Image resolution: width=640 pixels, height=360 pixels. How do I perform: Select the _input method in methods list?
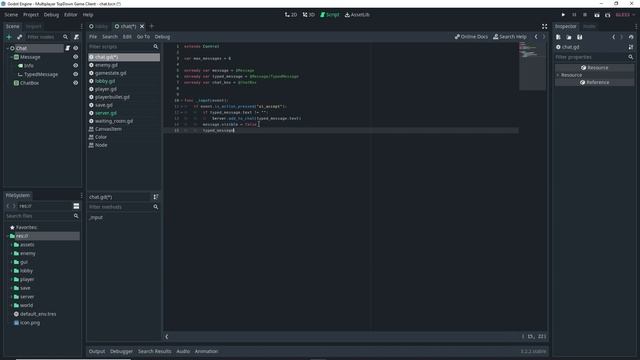[96, 218]
